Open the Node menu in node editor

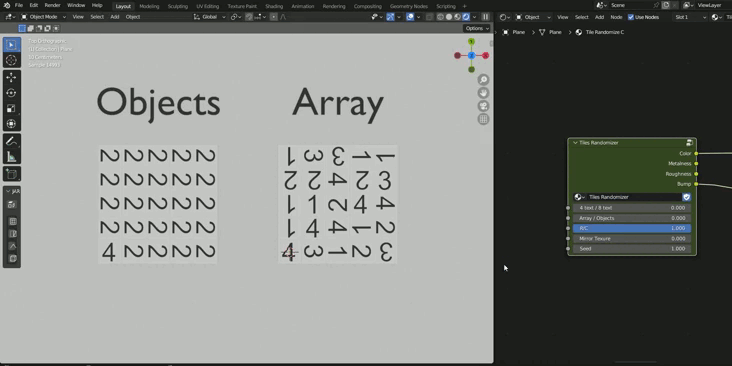[x=616, y=17]
